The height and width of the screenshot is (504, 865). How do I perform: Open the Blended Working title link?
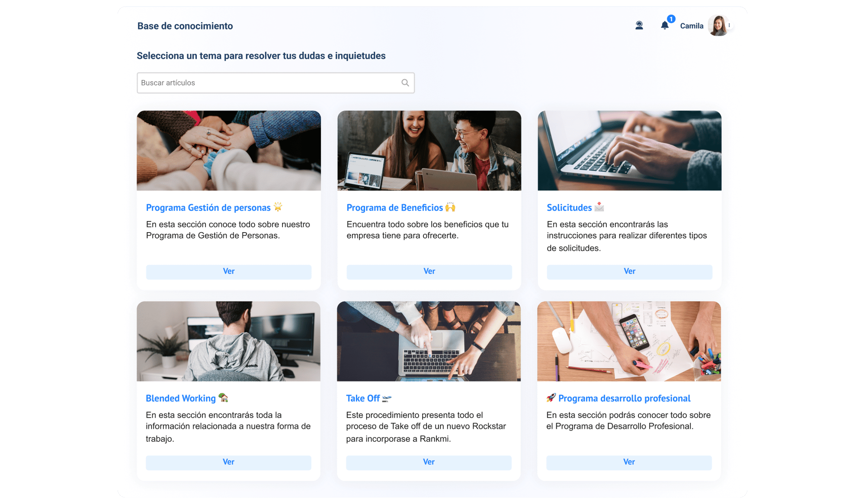click(x=180, y=398)
